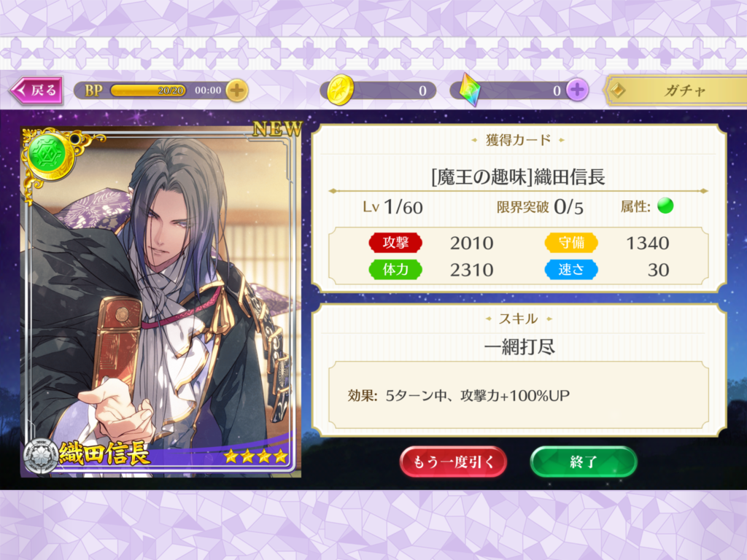The width and height of the screenshot is (747, 560).
Task: Select the yellow 守備 stat label
Action: (x=571, y=242)
